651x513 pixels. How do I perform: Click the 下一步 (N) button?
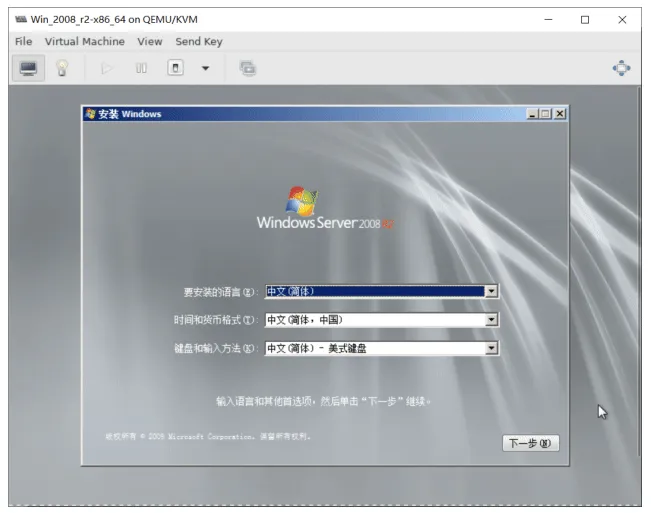(x=531, y=443)
